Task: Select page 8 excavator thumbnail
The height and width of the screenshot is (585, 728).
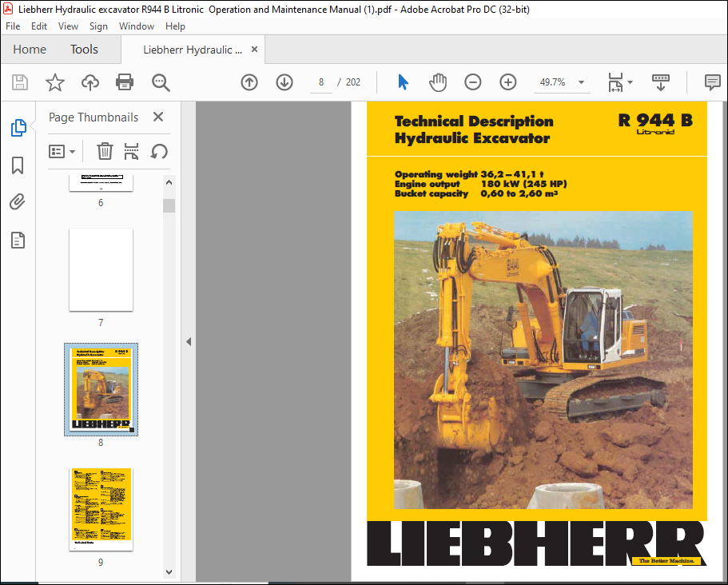Action: (101, 389)
